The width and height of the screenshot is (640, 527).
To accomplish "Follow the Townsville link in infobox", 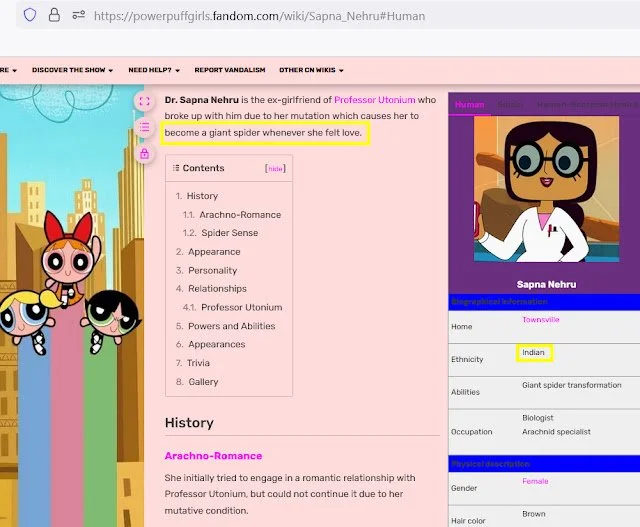I will (x=541, y=320).
